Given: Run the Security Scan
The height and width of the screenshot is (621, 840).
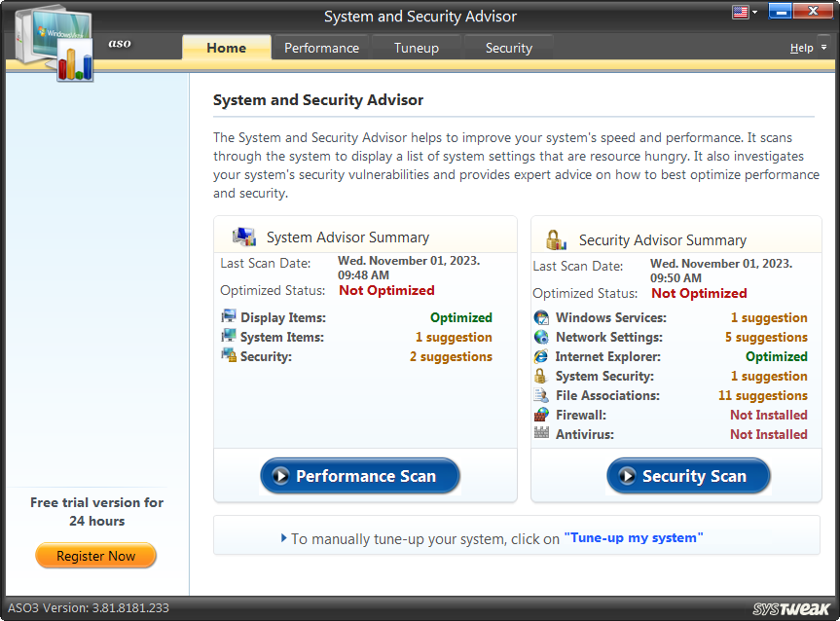Looking at the screenshot, I should click(x=688, y=476).
